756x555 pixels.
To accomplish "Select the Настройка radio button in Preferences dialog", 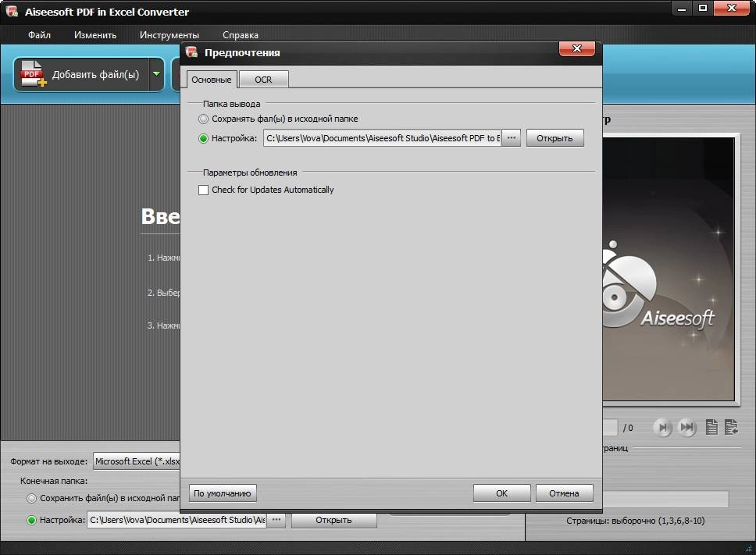I will [204, 139].
